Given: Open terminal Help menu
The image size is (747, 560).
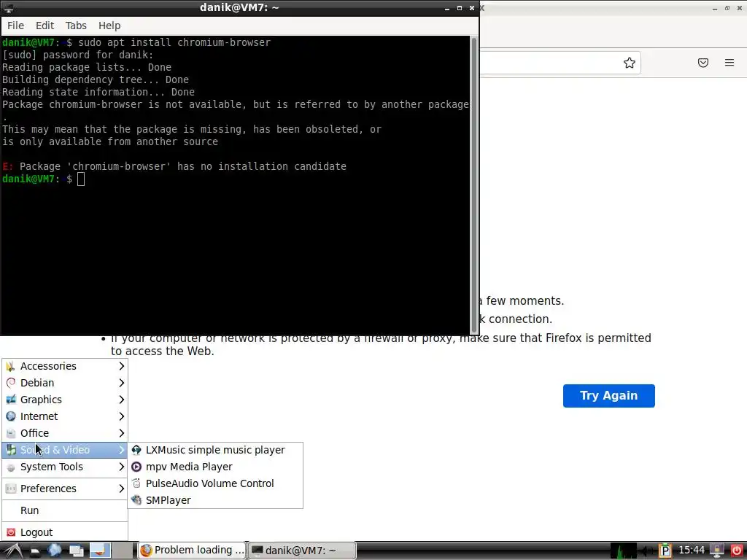Looking at the screenshot, I should 109,26.
